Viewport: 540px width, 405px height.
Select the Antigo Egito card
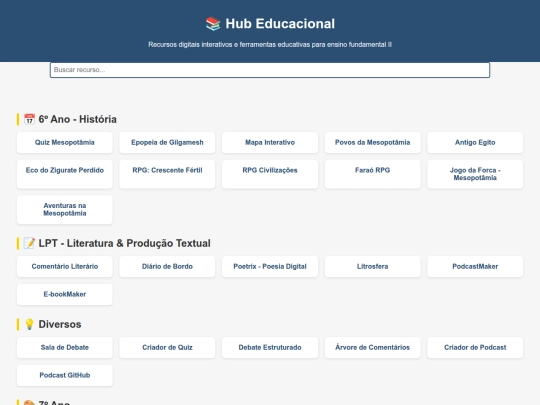[475, 143]
